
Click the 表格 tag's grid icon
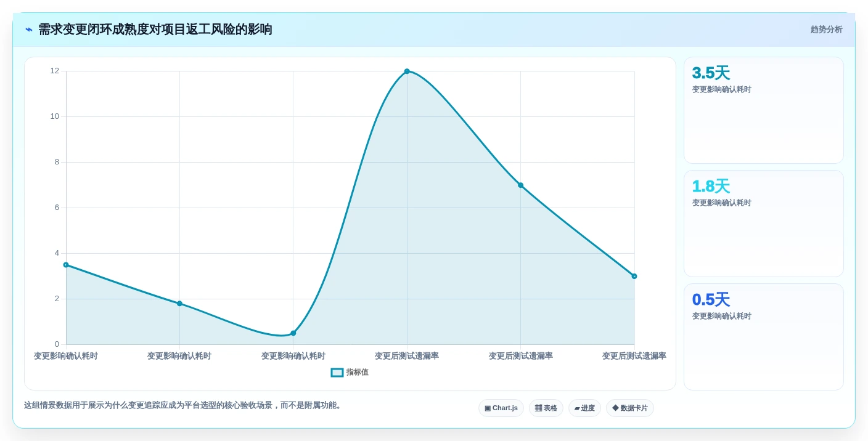click(x=538, y=408)
